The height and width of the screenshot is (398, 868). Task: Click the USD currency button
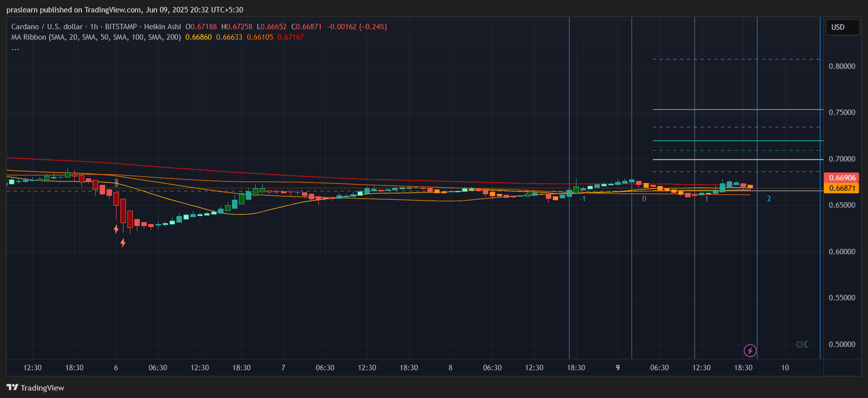[x=842, y=27]
